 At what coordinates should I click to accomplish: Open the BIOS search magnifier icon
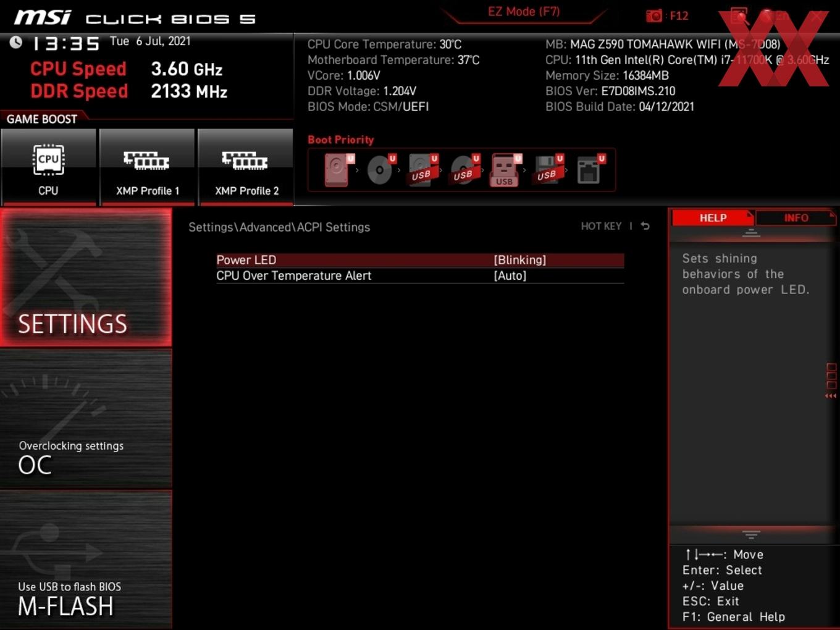(739, 15)
